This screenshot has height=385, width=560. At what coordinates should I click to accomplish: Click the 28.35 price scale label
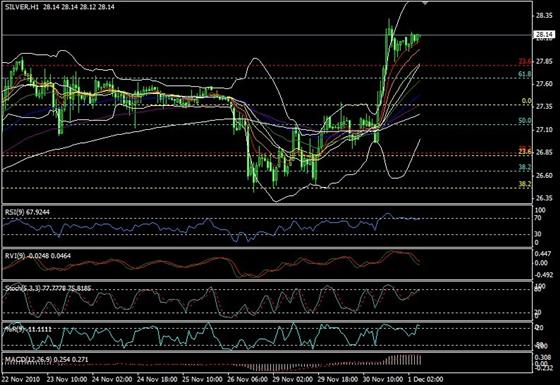(x=544, y=16)
